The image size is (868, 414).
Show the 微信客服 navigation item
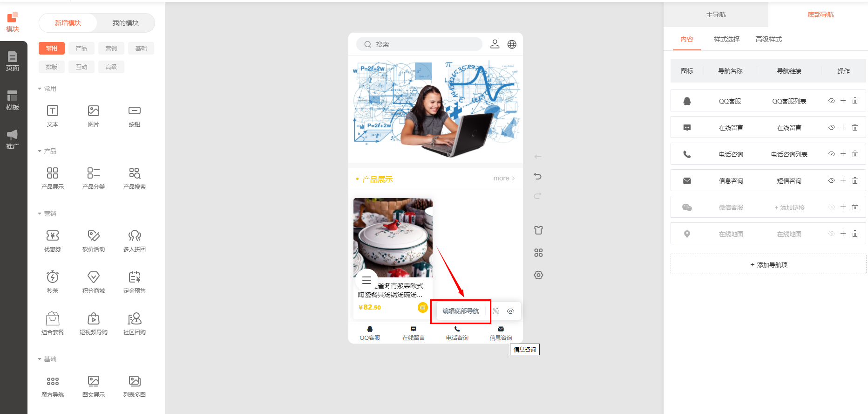coord(832,207)
